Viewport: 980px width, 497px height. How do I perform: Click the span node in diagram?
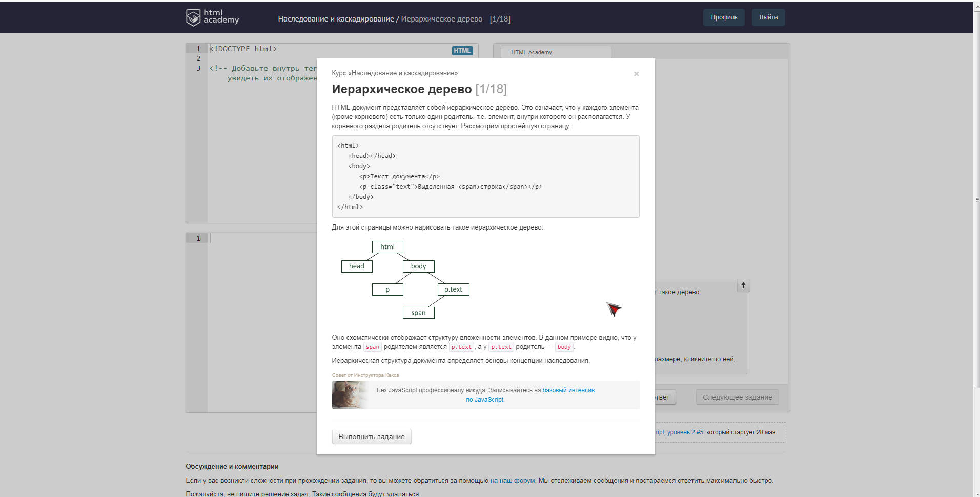[419, 313]
